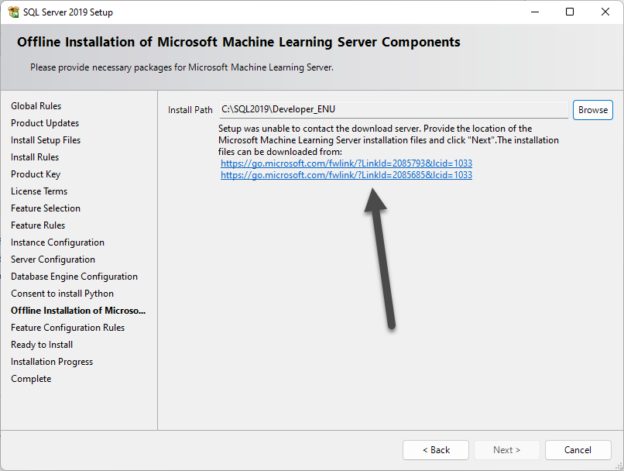
Task: Select the Product Key step
Action: 36,174
